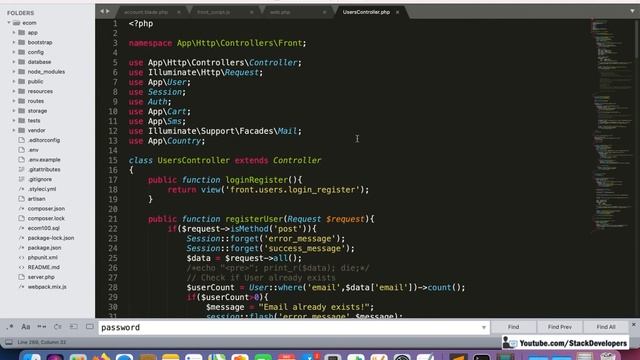Viewport: 640px width, 360px height.
Task: Open .styleci.yml file
Action: tap(42, 189)
